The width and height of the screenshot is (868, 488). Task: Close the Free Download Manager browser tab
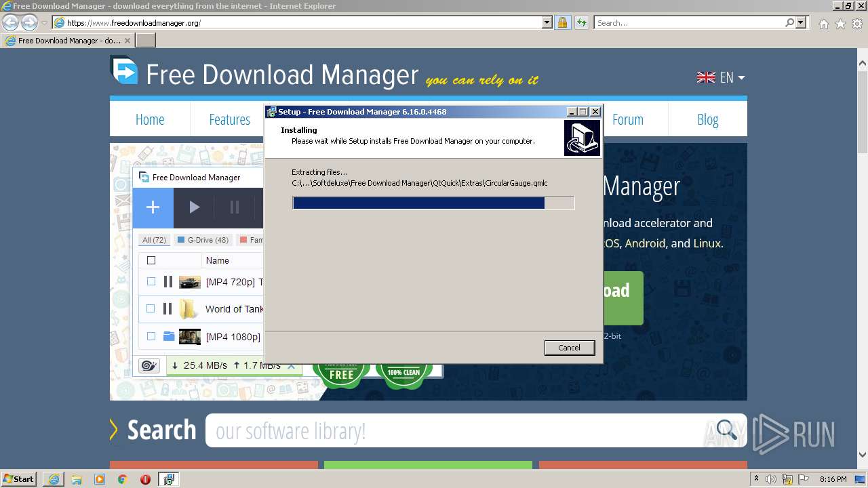tap(127, 41)
